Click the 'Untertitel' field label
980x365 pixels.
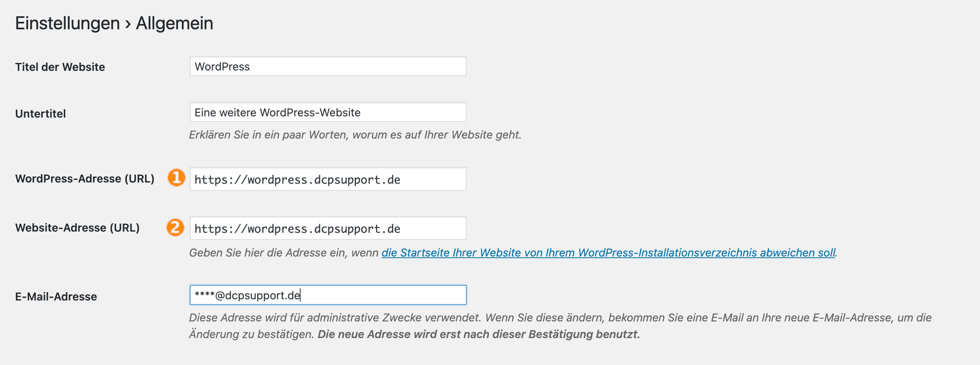[40, 114]
